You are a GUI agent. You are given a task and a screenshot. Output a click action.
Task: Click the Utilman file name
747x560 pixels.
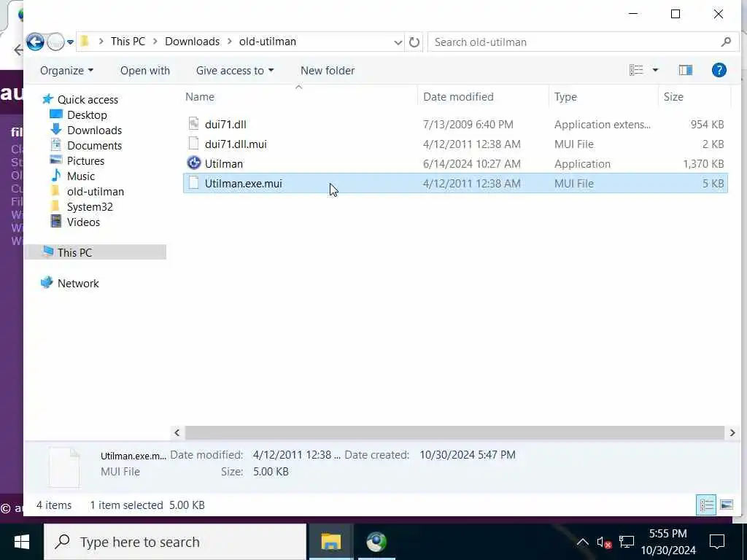[224, 164]
